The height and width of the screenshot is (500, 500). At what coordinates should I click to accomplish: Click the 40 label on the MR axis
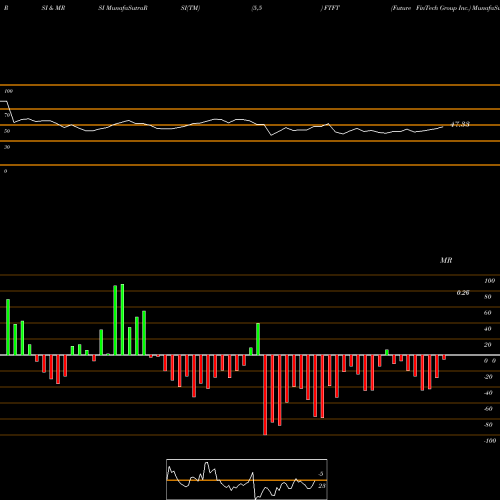tap(488, 329)
